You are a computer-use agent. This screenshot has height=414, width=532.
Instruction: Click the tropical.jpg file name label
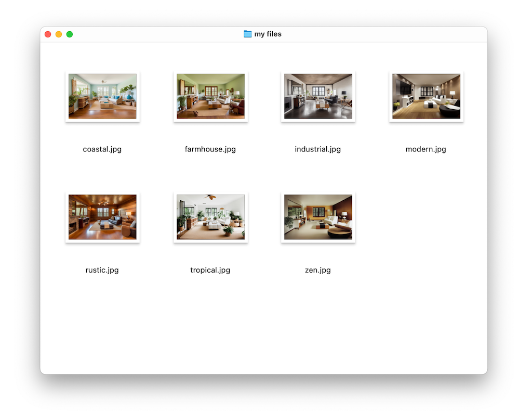pyautogui.click(x=210, y=270)
